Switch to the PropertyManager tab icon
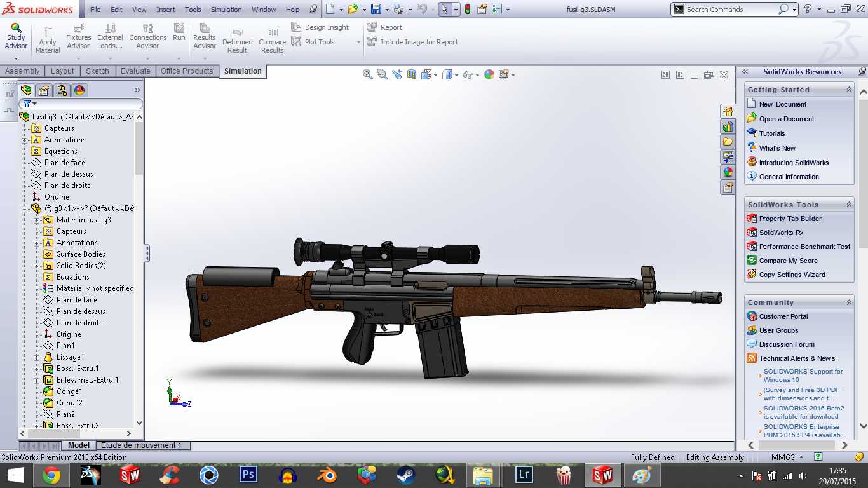Viewport: 868px width, 488px height. [43, 90]
